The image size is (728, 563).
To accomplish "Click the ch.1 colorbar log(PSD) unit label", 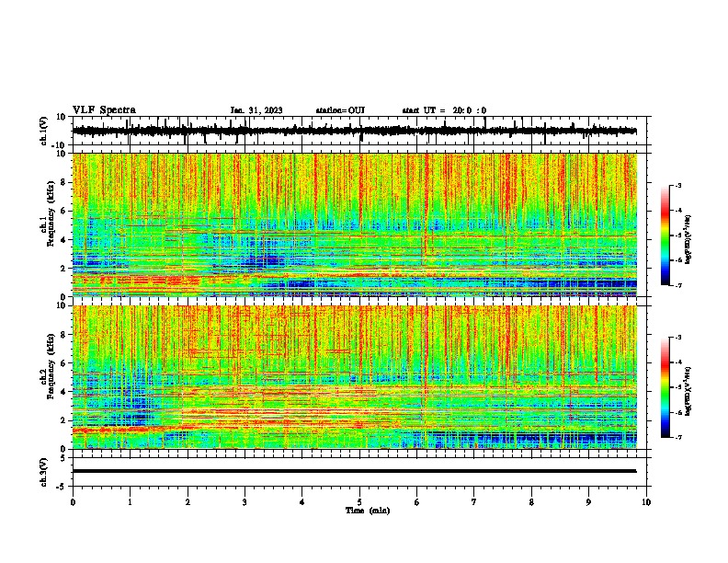I will [688, 240].
